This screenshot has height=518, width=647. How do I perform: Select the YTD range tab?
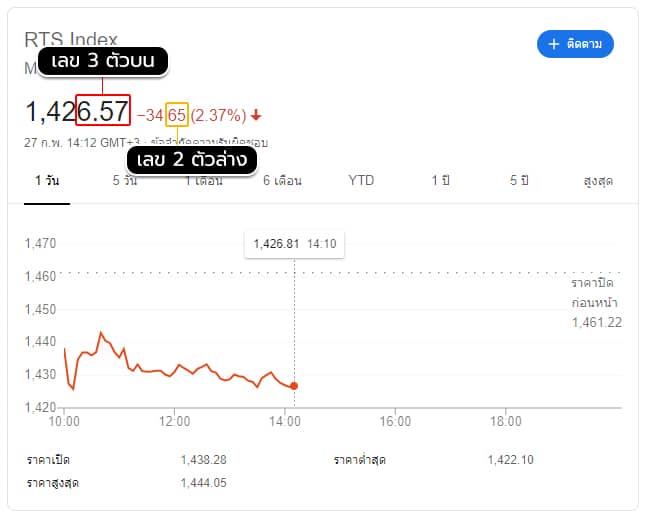point(361,180)
